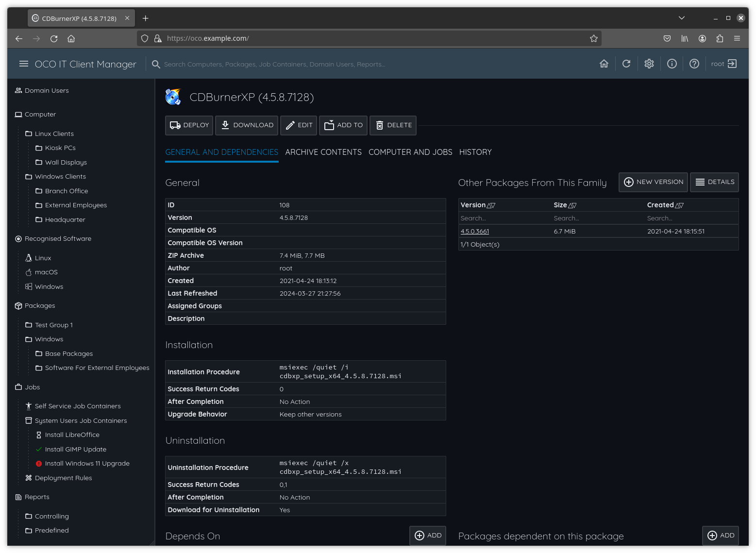
Task: Click the Add To button
Action: [x=343, y=125]
